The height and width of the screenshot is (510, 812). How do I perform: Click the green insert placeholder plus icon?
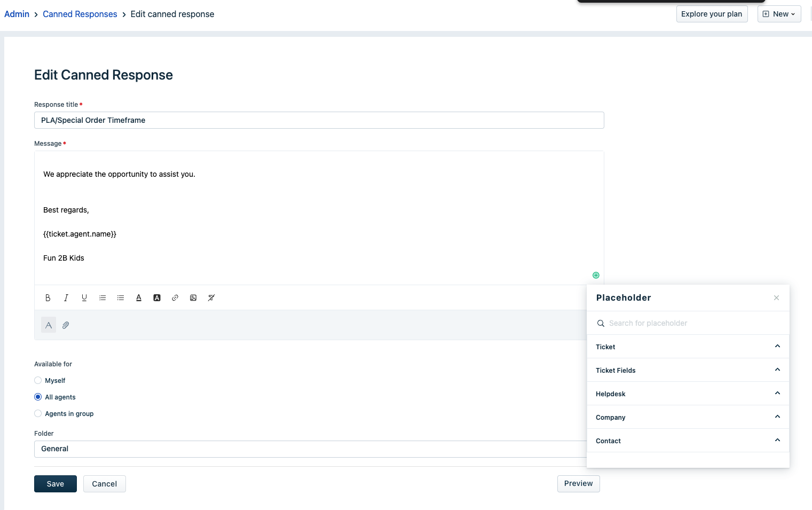(596, 276)
